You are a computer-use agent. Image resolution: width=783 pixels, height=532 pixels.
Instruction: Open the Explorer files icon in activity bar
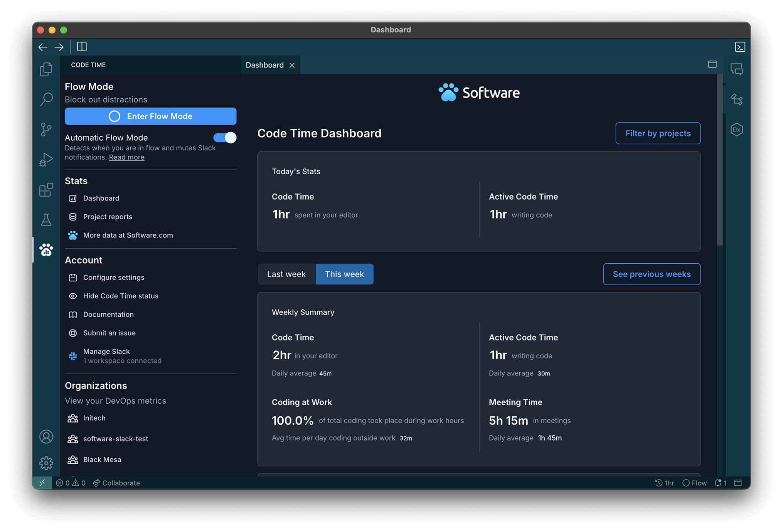click(46, 69)
